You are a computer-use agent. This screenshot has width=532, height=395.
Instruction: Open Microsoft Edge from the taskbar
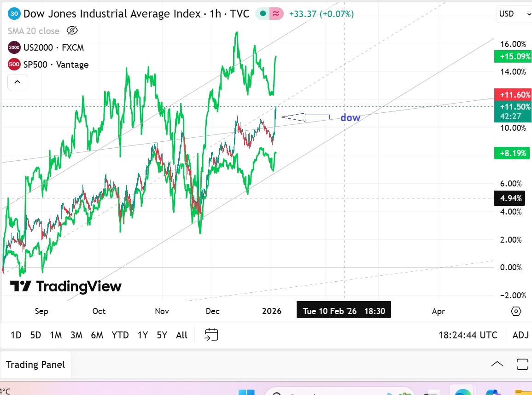pyautogui.click(x=463, y=392)
